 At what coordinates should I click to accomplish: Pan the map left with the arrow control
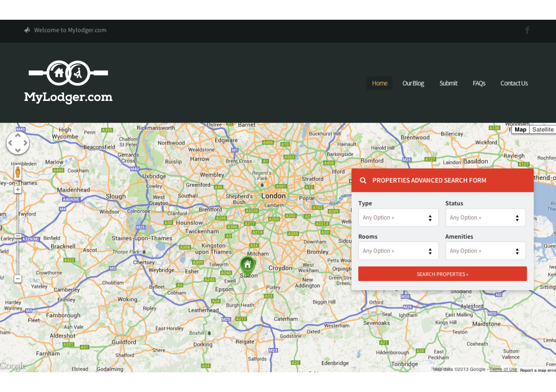coord(9,143)
